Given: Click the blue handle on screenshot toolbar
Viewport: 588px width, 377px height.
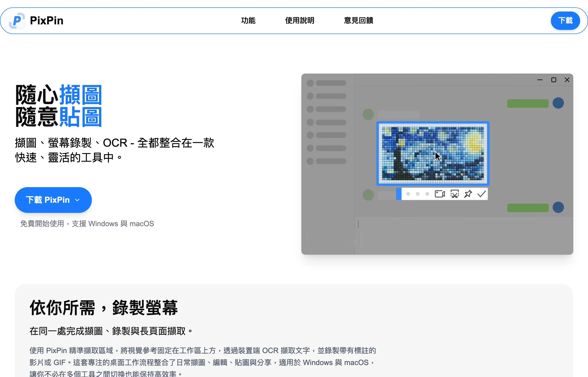Looking at the screenshot, I should pyautogui.click(x=399, y=194).
